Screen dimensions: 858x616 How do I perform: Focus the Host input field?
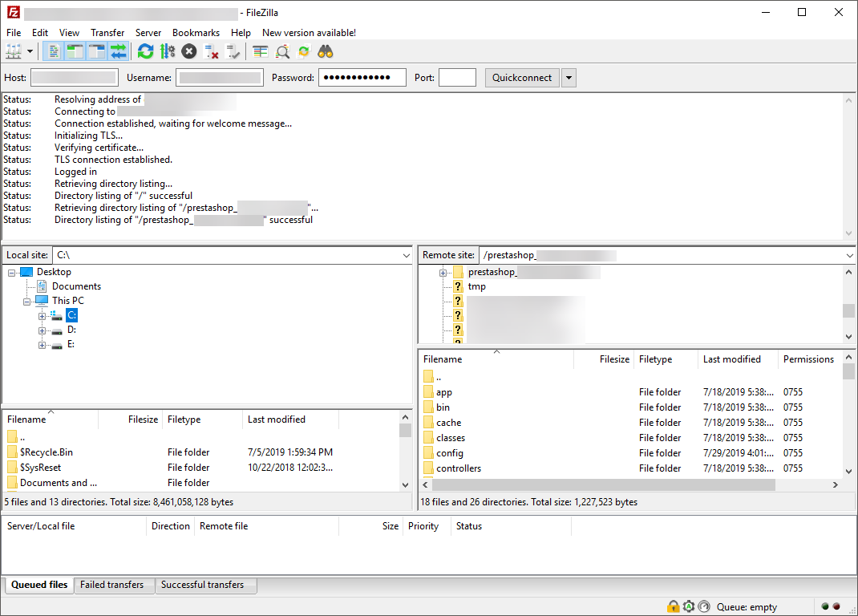75,78
